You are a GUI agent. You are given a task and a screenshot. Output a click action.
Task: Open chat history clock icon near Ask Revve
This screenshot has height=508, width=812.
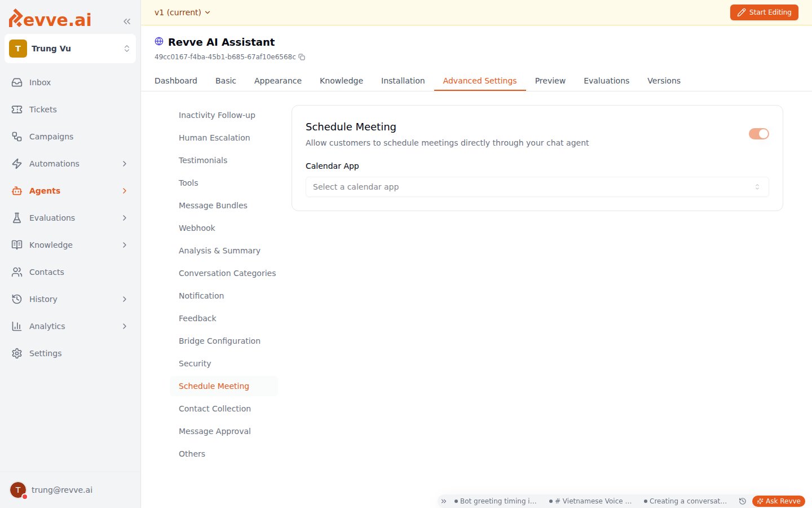743,501
